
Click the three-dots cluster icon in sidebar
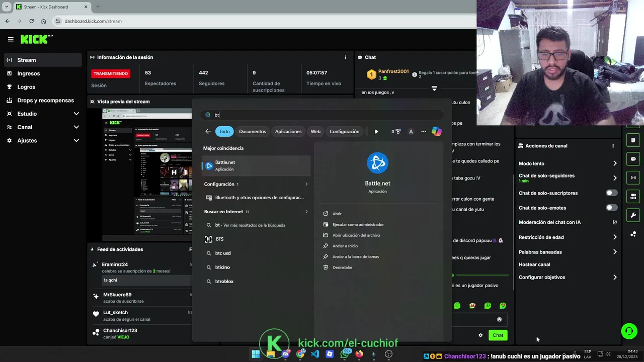click(x=633, y=234)
